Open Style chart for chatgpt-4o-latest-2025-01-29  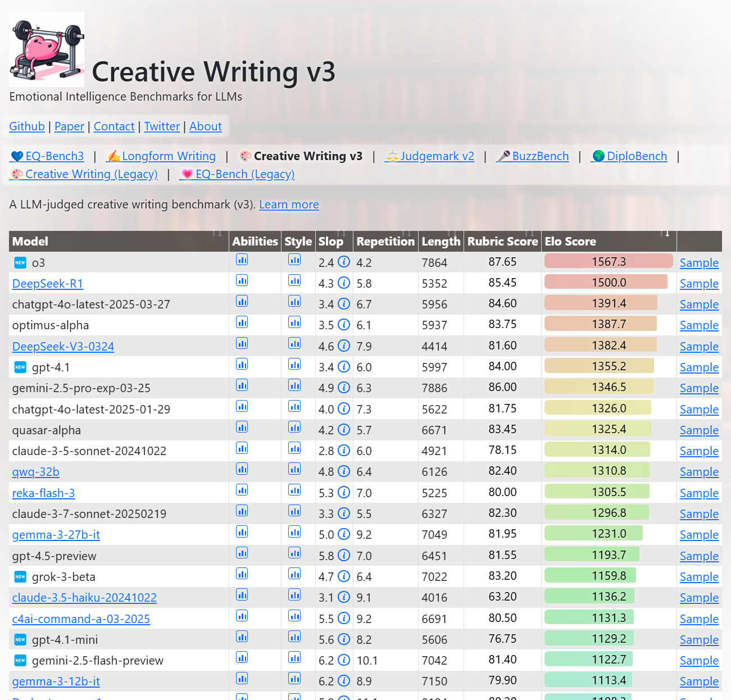pos(294,406)
